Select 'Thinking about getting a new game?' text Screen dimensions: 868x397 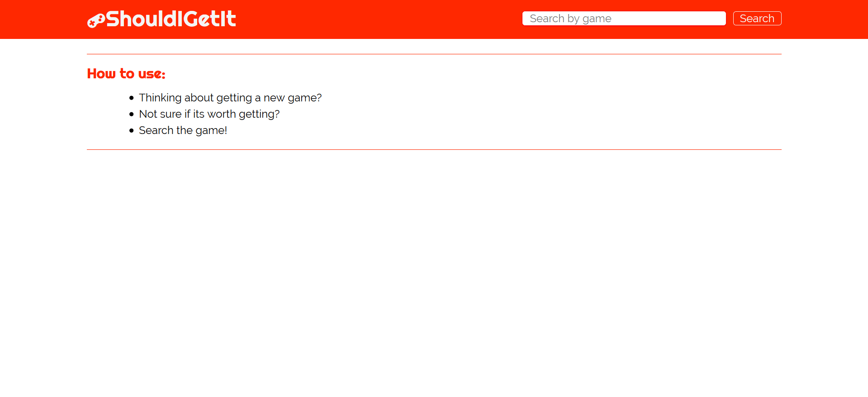tap(230, 98)
